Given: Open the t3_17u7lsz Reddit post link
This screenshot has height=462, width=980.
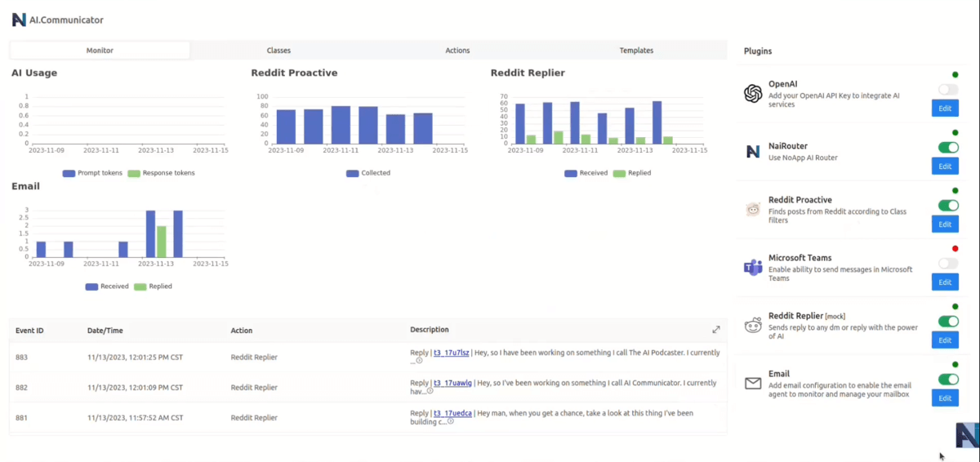Looking at the screenshot, I should pyautogui.click(x=451, y=353).
